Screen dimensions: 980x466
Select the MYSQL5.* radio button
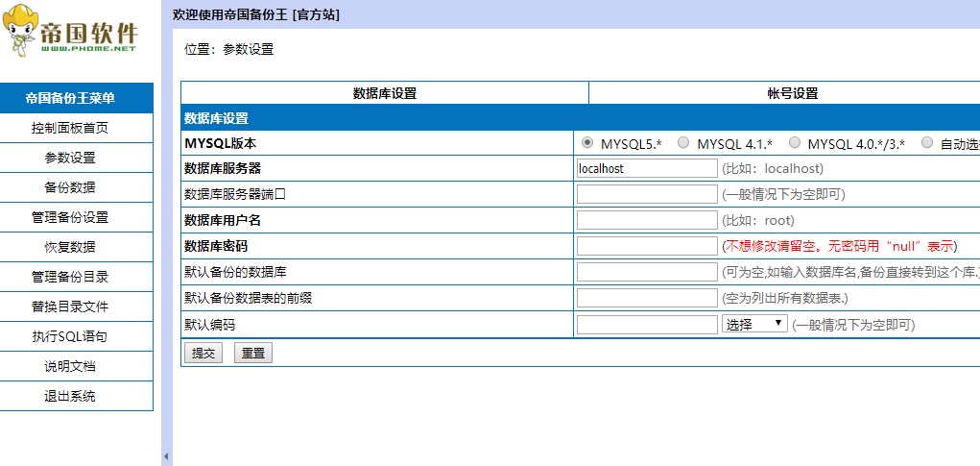click(586, 142)
